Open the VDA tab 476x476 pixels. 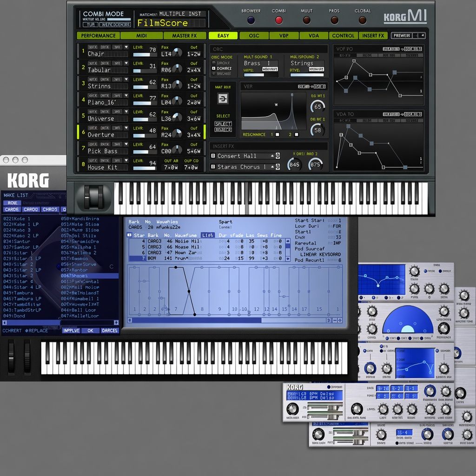coord(314,35)
